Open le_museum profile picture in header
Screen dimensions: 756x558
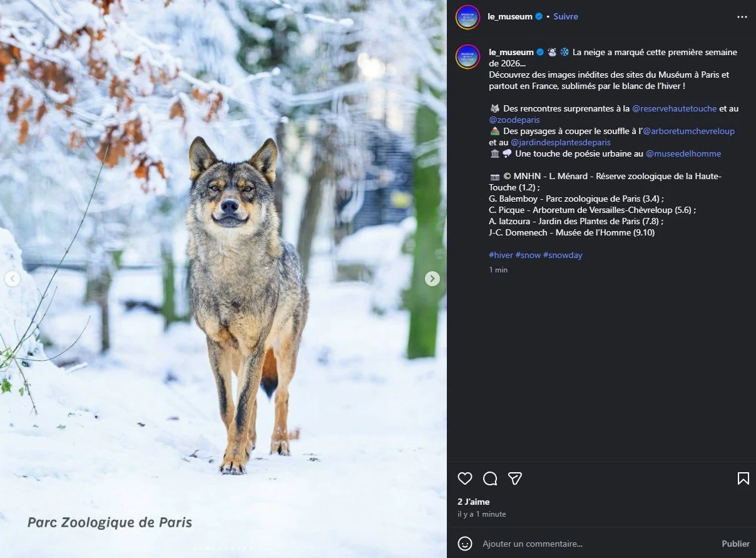click(467, 17)
